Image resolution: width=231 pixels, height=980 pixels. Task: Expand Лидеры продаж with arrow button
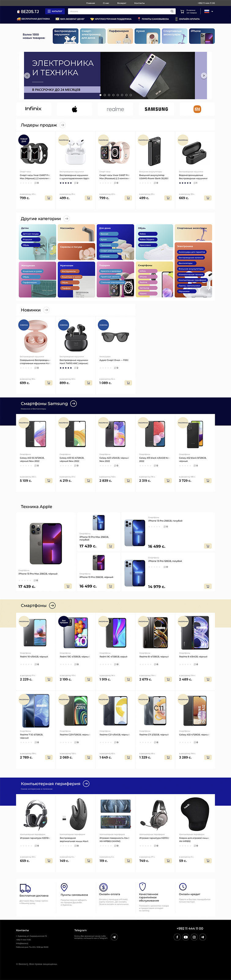(x=63, y=125)
